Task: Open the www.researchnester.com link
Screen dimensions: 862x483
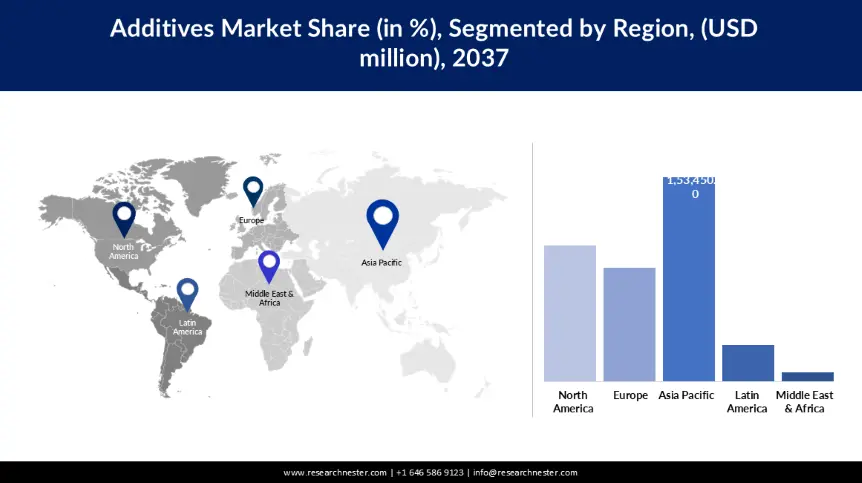Action: [335, 473]
